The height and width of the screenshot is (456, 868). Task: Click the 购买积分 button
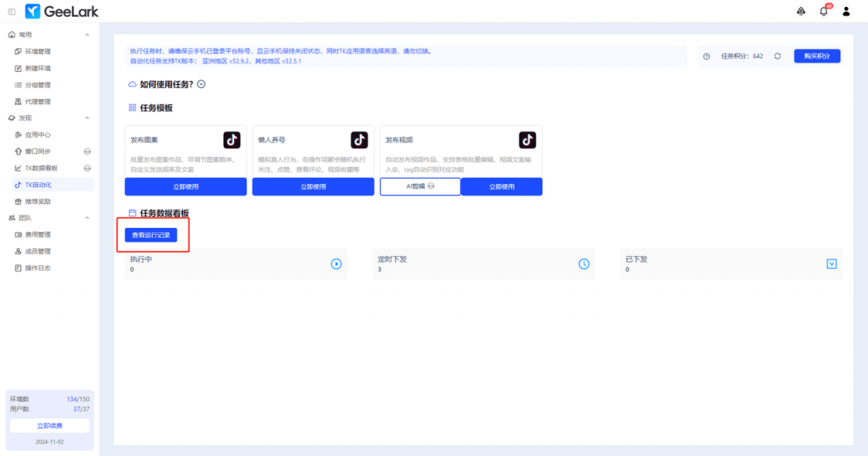(x=817, y=56)
